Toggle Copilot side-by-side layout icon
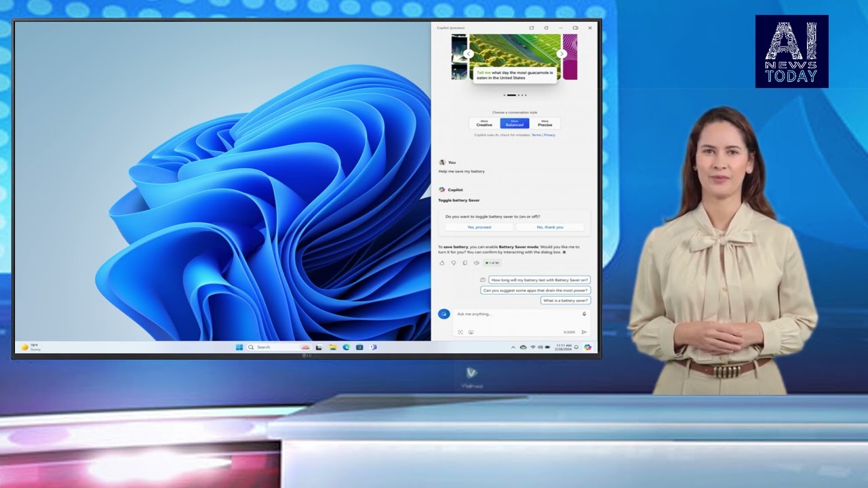Image resolution: width=868 pixels, height=488 pixels. [x=575, y=28]
